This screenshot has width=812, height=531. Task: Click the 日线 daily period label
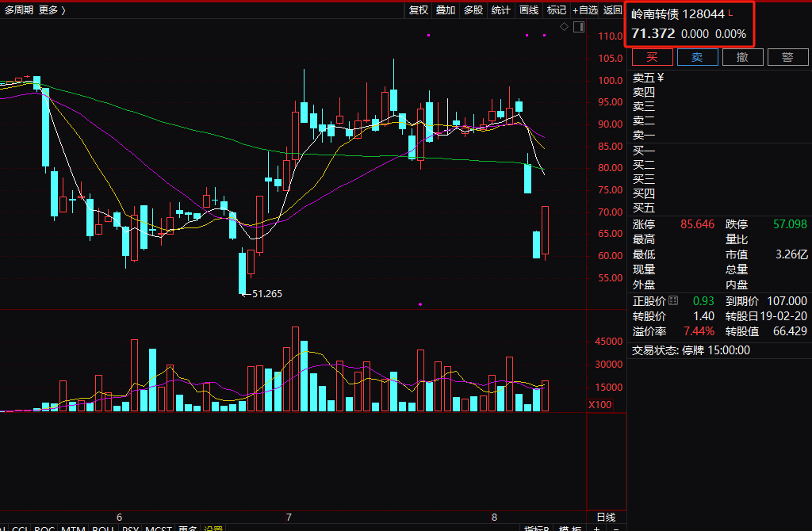tap(606, 517)
